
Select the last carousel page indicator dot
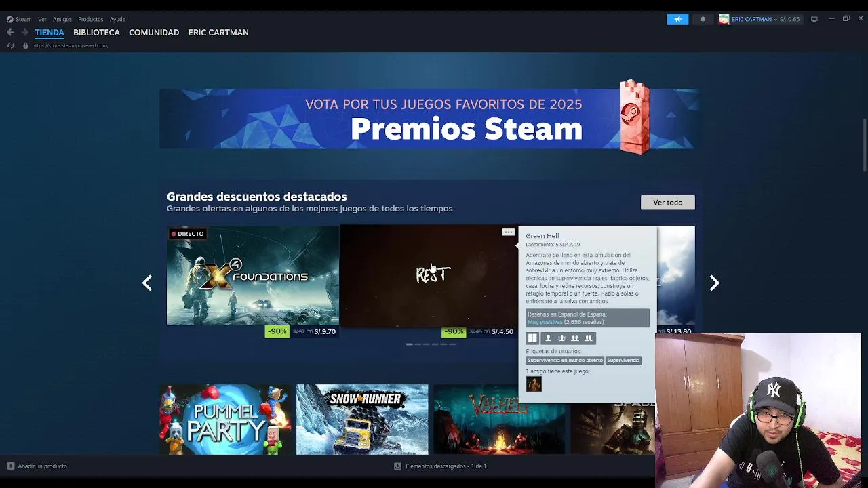(452, 344)
